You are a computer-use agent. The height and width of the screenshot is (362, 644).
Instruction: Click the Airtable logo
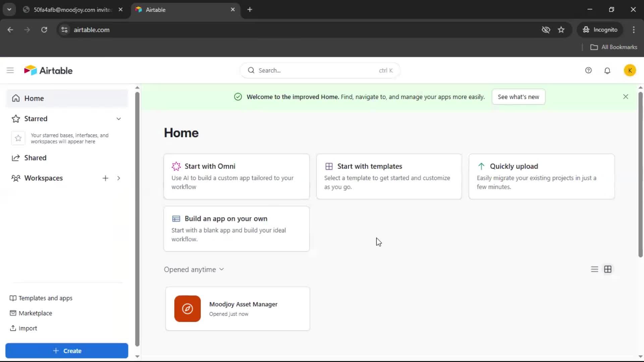pyautogui.click(x=48, y=70)
